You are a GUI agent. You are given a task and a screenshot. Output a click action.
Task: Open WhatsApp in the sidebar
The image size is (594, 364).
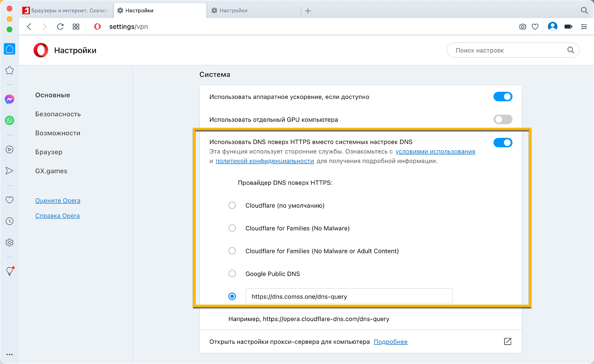(10, 120)
